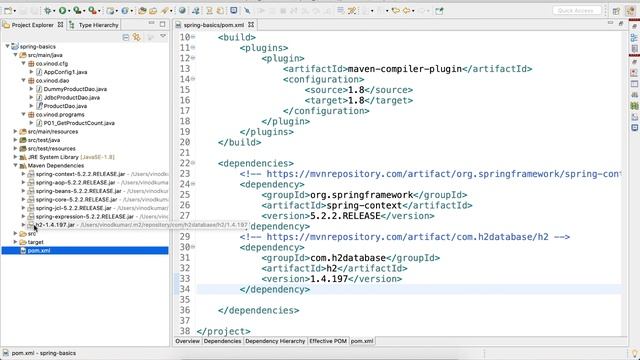The height and width of the screenshot is (360, 640).
Task: Fold the dependencies element at line 22
Action: (x=193, y=163)
